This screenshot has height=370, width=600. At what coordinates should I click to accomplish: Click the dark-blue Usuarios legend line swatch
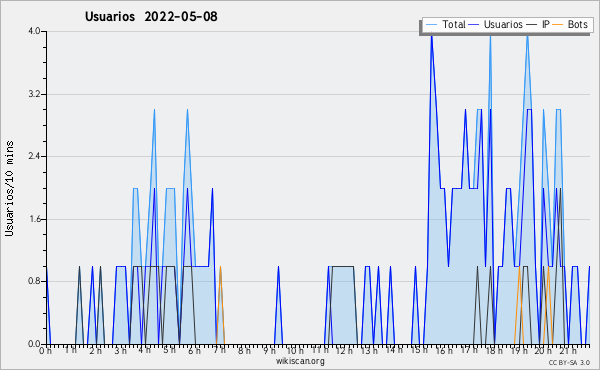(x=474, y=25)
